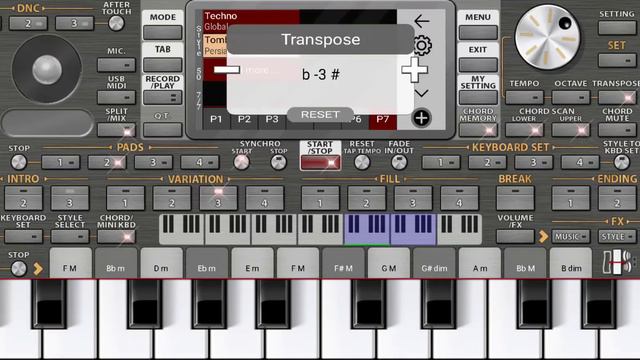Open the MENU button
Viewport: 640px width, 360px height.
[478, 32]
